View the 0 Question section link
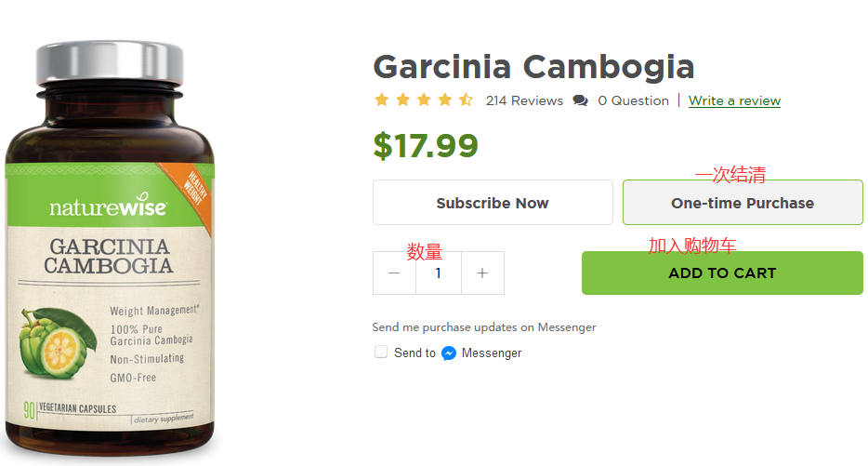868x466 pixels. (633, 100)
